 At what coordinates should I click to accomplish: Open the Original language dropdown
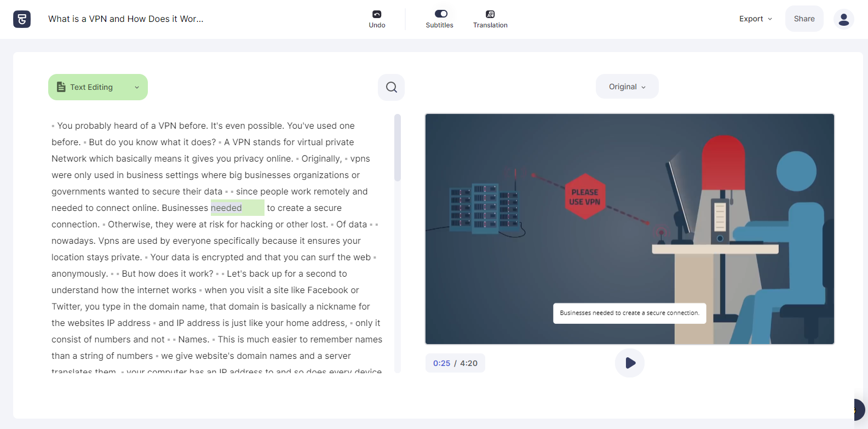pos(627,87)
